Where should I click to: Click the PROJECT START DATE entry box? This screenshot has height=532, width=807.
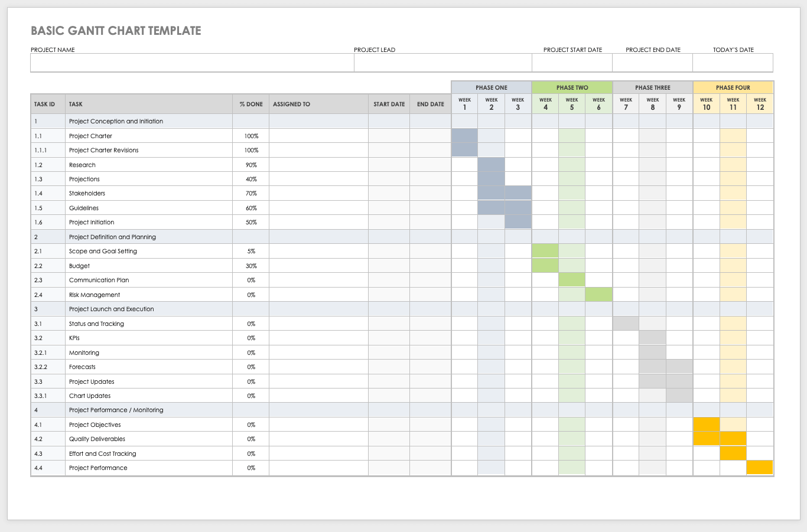571,63
